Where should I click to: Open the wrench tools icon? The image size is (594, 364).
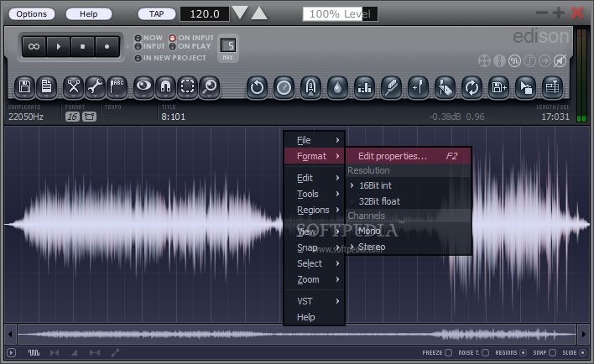(95, 87)
